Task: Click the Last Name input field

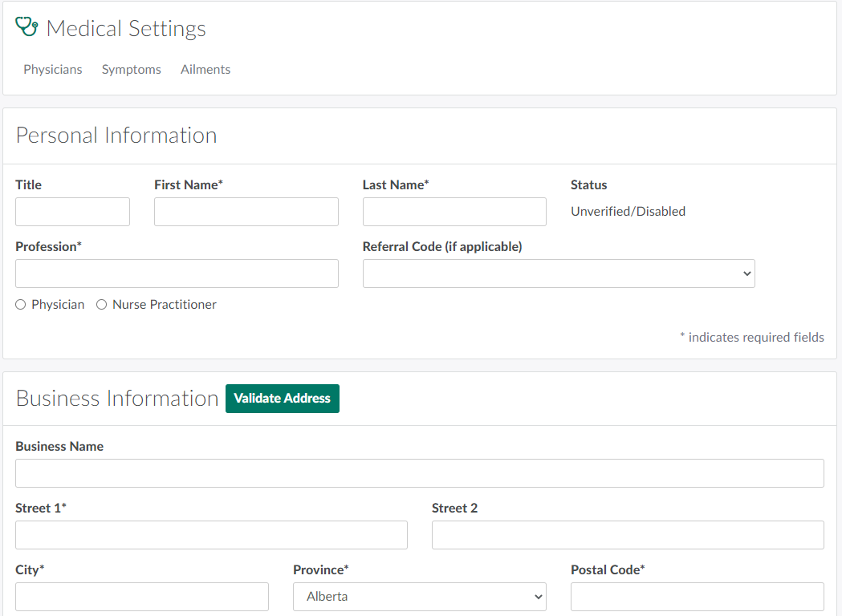Action: point(454,212)
